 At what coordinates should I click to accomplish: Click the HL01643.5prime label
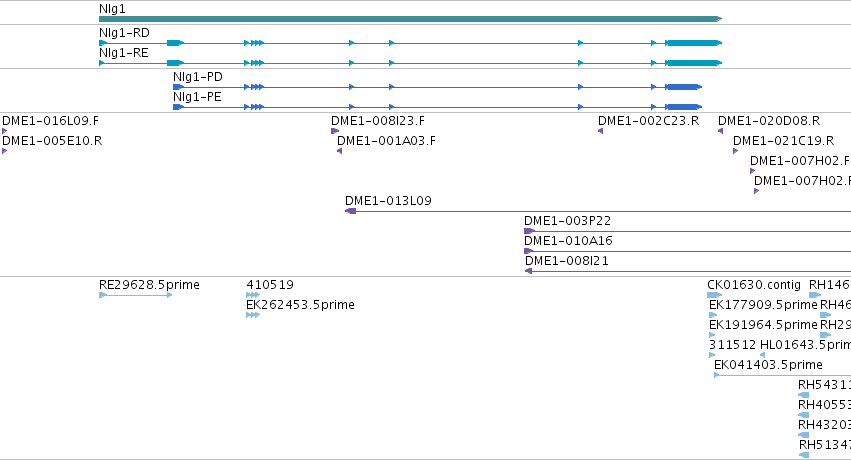(x=805, y=345)
